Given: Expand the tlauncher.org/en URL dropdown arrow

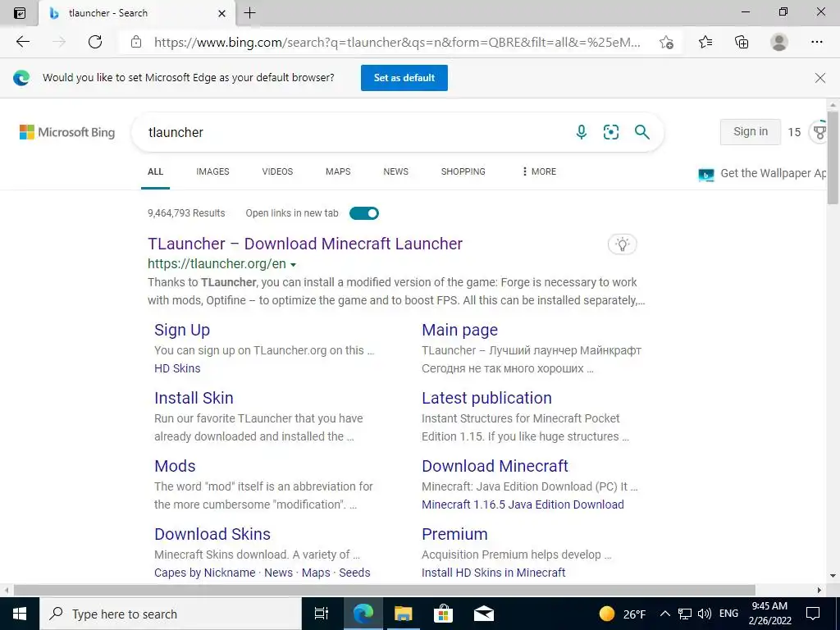Looking at the screenshot, I should click(293, 265).
